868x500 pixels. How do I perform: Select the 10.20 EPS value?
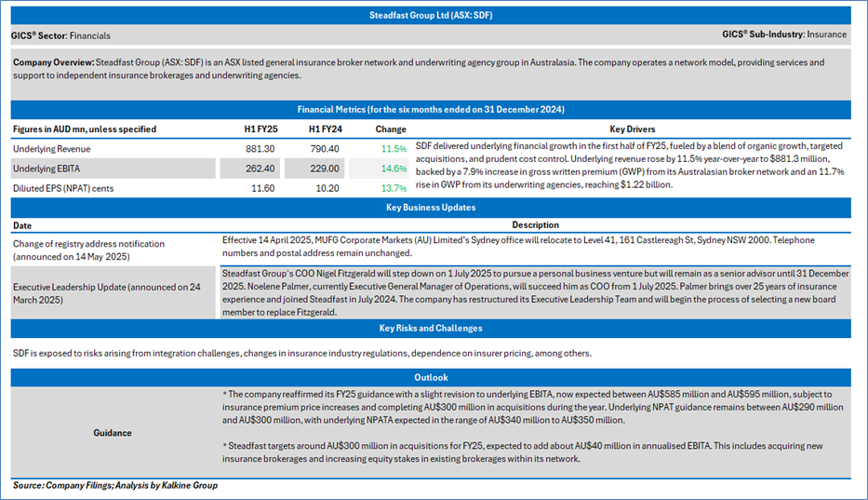point(327,188)
